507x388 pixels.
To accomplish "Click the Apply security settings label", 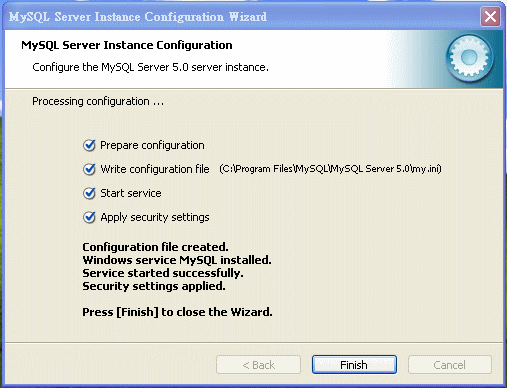I will [x=155, y=218].
